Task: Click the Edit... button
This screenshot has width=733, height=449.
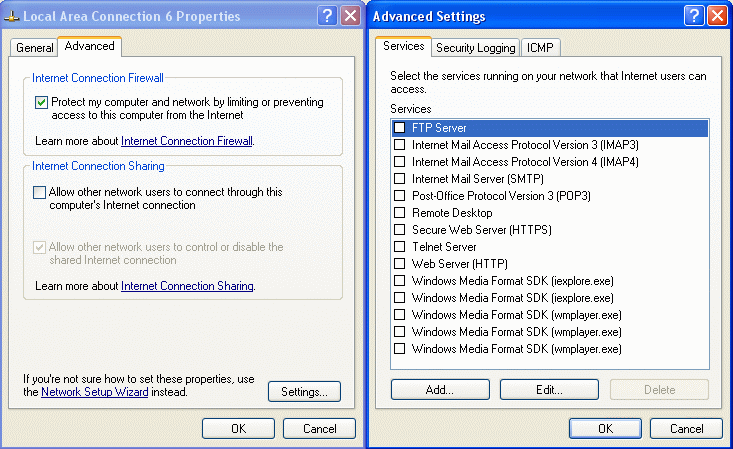Action: 548,390
